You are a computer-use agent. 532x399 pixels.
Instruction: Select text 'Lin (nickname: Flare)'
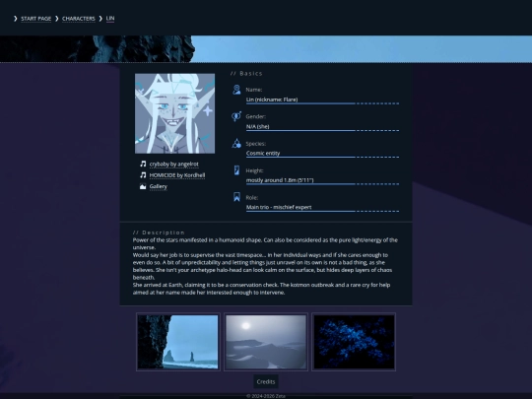[x=272, y=100]
